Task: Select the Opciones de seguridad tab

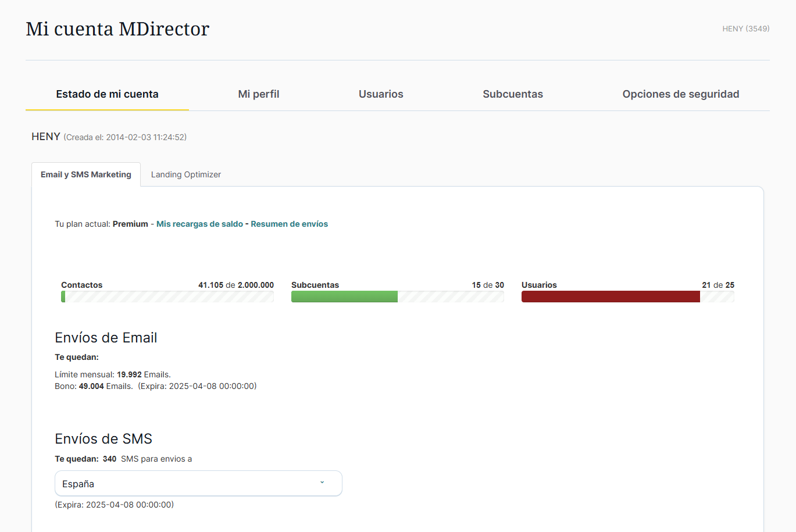Action: coord(680,94)
